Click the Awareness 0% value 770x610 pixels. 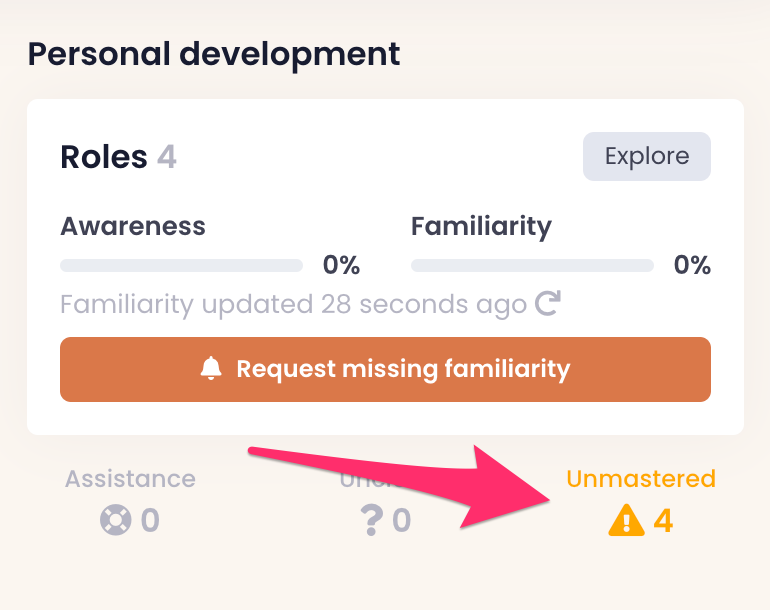pyautogui.click(x=340, y=265)
